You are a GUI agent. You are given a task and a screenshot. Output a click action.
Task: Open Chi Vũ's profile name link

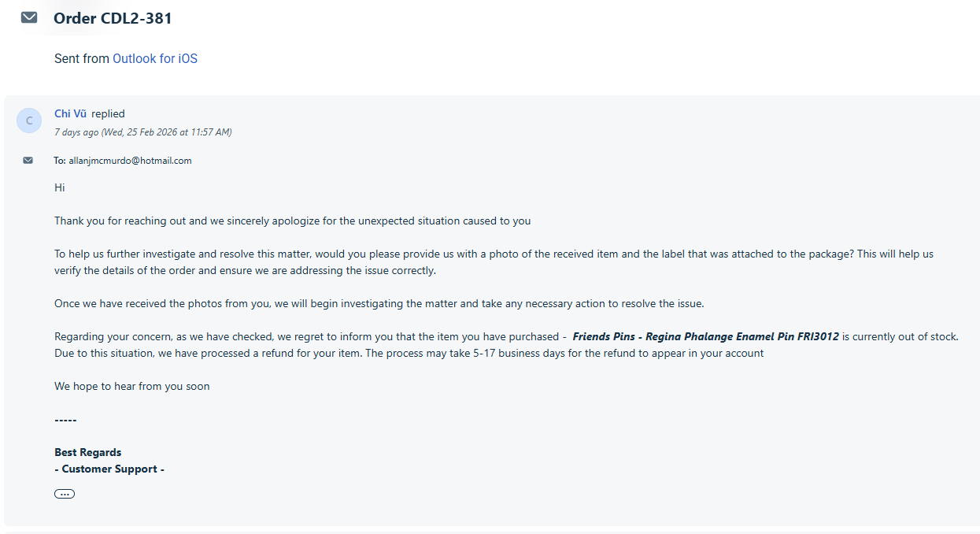coord(70,113)
